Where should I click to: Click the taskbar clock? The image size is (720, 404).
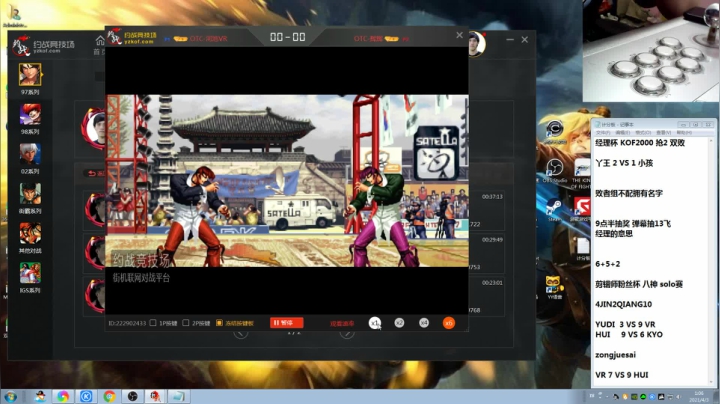tap(699, 396)
